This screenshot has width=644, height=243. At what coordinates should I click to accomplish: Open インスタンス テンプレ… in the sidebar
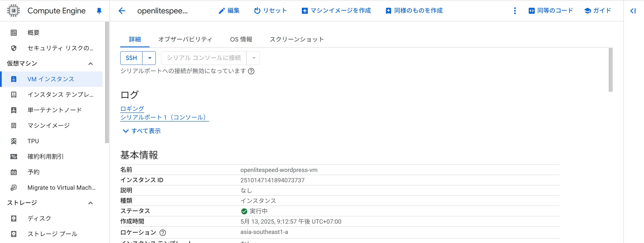click(61, 94)
